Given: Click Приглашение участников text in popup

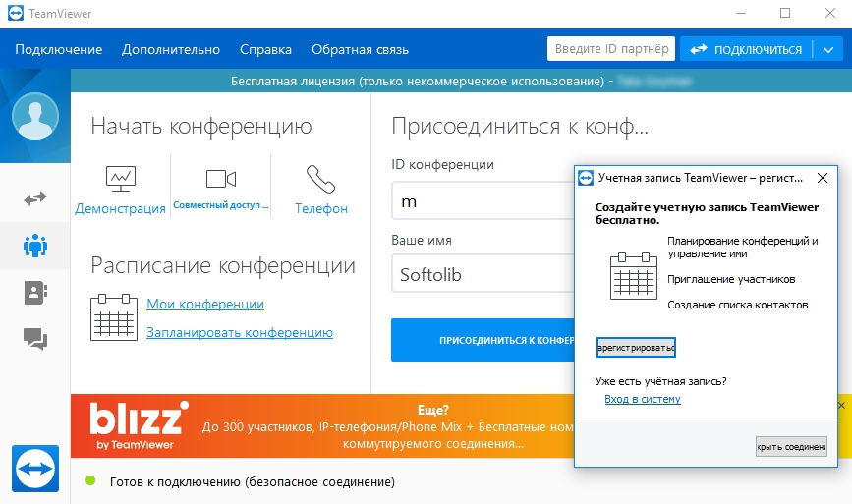Looking at the screenshot, I should pos(731,279).
